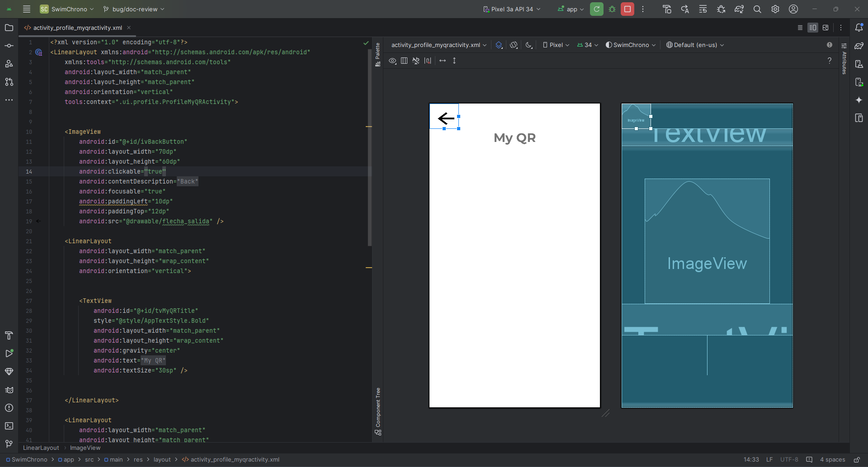Toggle Night Mode in design preview
Image resolution: width=868 pixels, height=467 pixels.
coord(528,45)
